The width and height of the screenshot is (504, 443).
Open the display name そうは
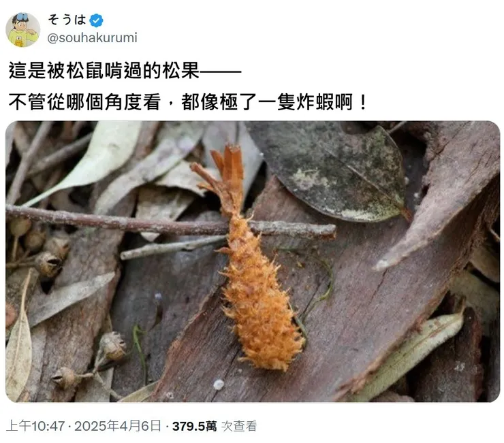pos(67,20)
